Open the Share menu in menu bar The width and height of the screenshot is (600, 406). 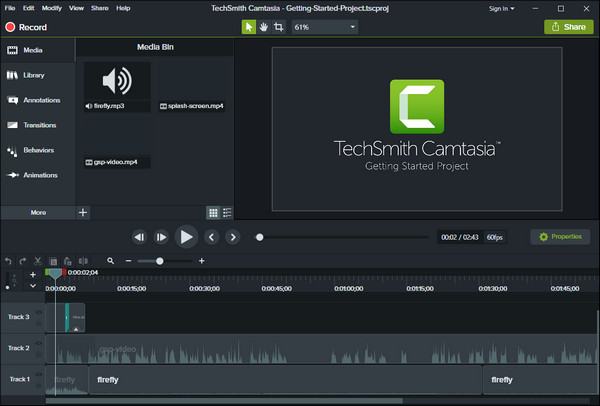(x=99, y=8)
